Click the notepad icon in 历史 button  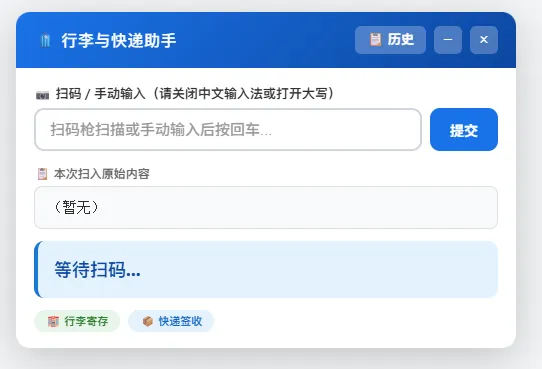pos(375,39)
